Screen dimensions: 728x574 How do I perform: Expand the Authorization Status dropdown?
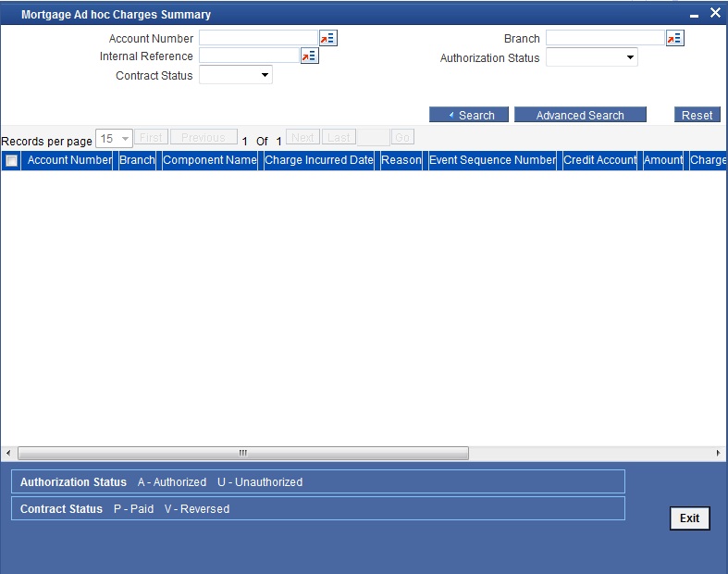point(591,57)
